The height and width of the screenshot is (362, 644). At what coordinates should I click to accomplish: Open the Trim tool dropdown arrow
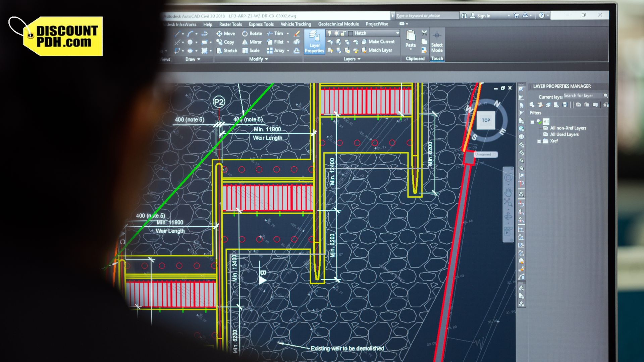tap(288, 34)
